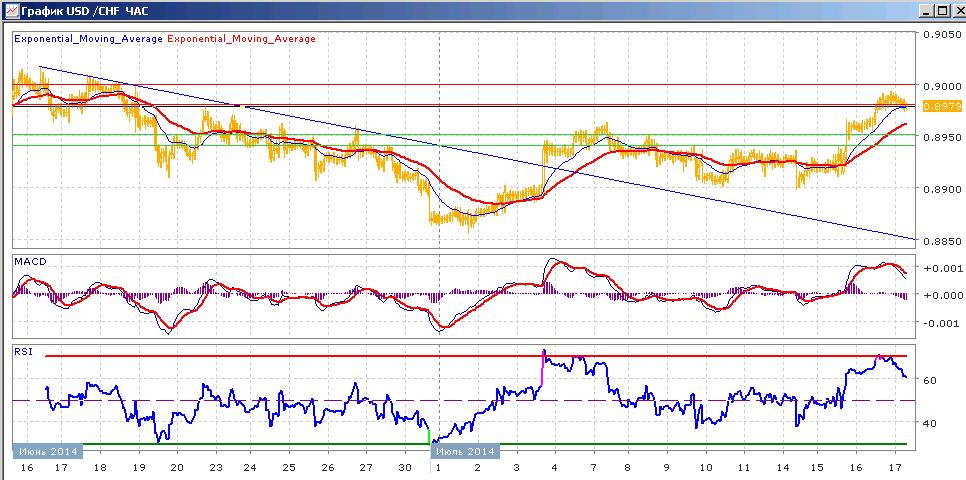Click date label 26 on time axis

[328, 467]
